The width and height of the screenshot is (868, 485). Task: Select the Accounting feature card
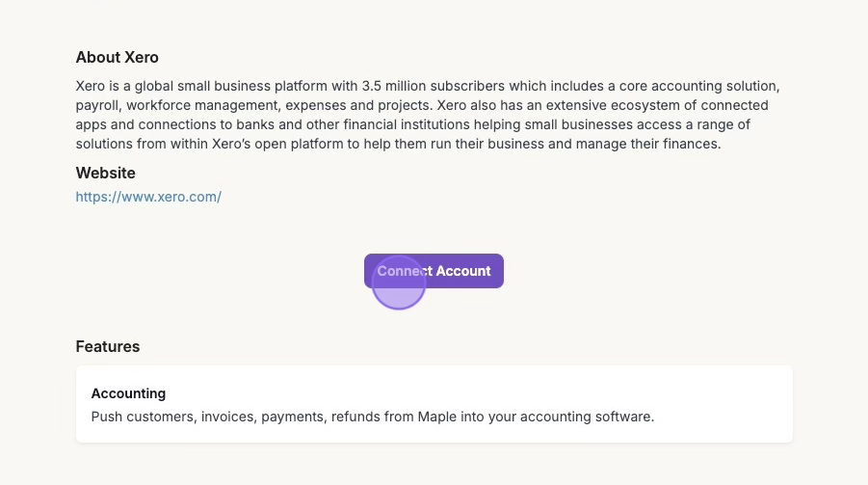coord(434,404)
